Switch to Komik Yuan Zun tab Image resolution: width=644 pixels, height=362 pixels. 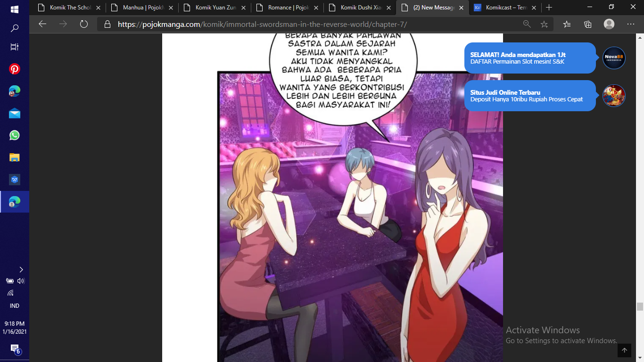point(215,8)
